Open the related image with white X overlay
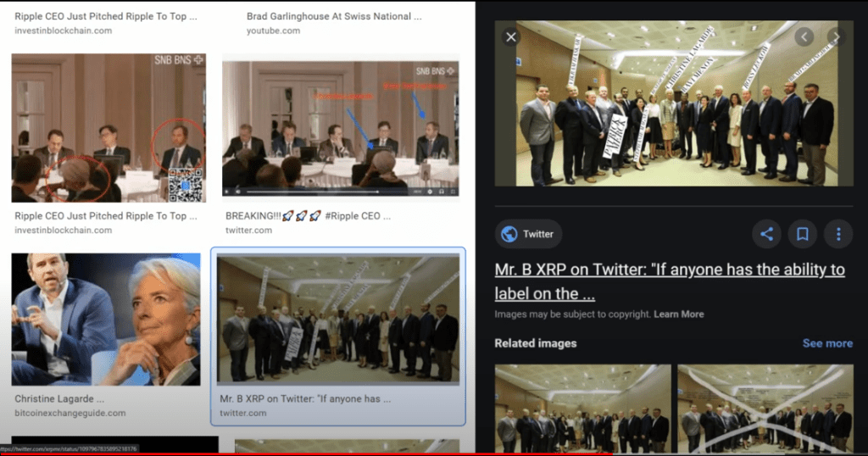The height and width of the screenshot is (456, 868). [765, 409]
